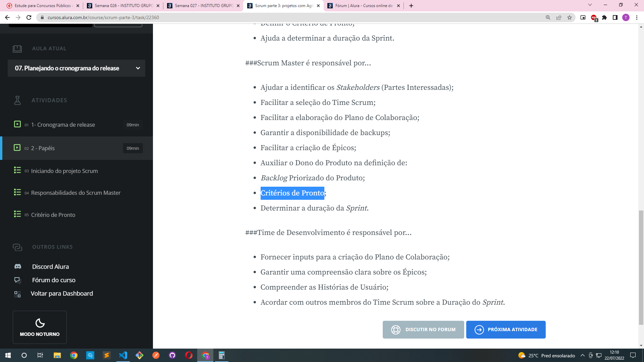Switch to Estude para Concursos Públicos tab
The height and width of the screenshot is (362, 644).
pyautogui.click(x=42, y=6)
